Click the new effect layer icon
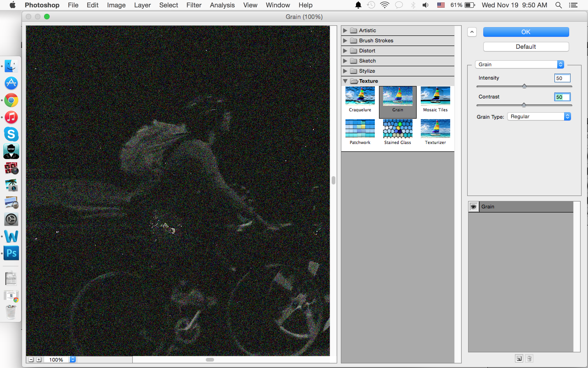Image resolution: width=588 pixels, height=368 pixels. coord(519,359)
